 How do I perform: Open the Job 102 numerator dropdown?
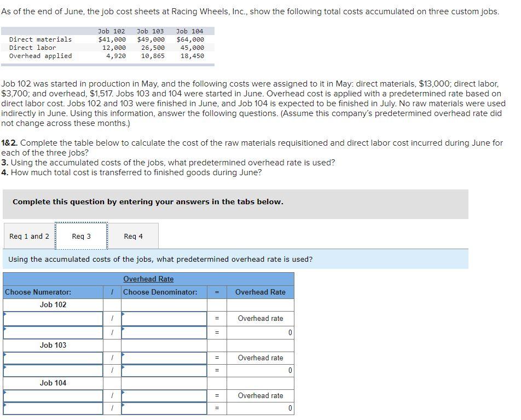coord(52,318)
